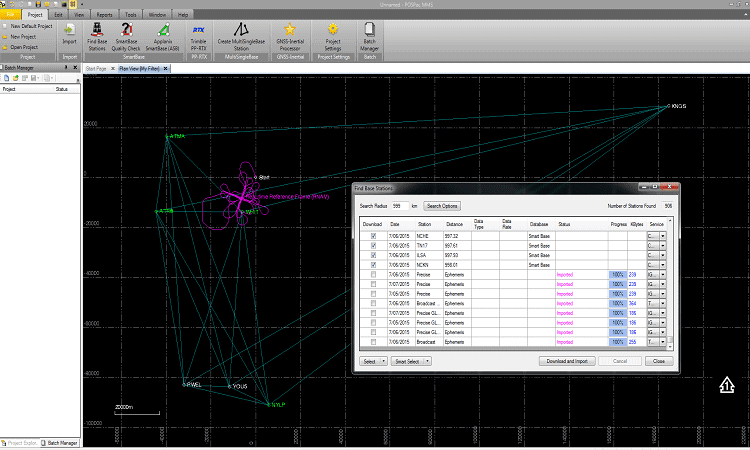
Task: Check download box for first Precise Ephemeris row
Action: (x=374, y=274)
